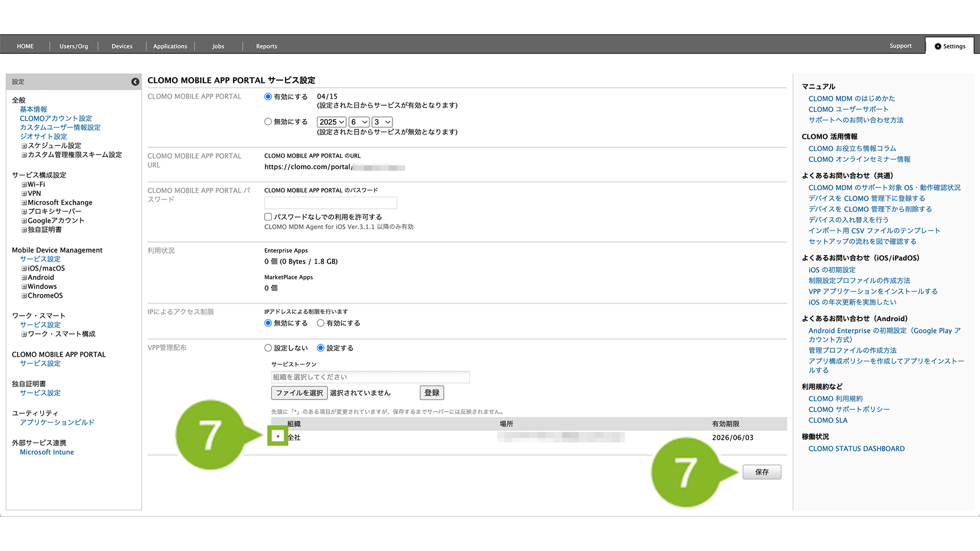The image size is (980, 551).
Task: Open CLOMO お役立ち情報コラム link
Action: pos(852,149)
